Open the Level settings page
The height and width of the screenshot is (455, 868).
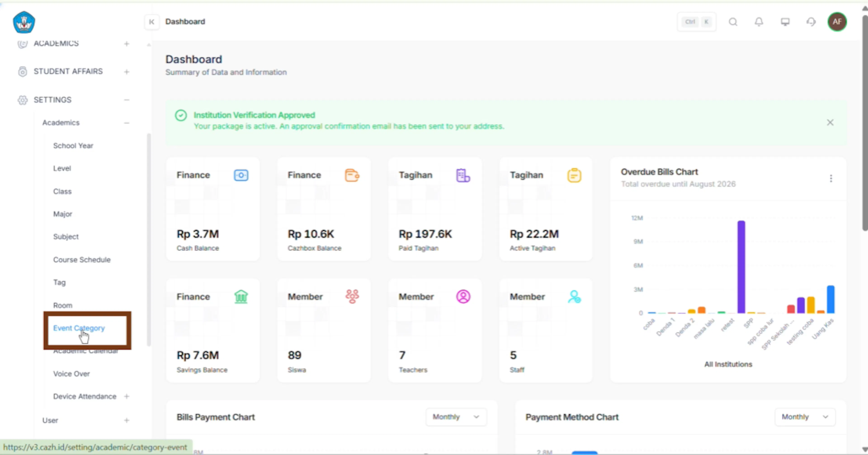click(x=62, y=168)
